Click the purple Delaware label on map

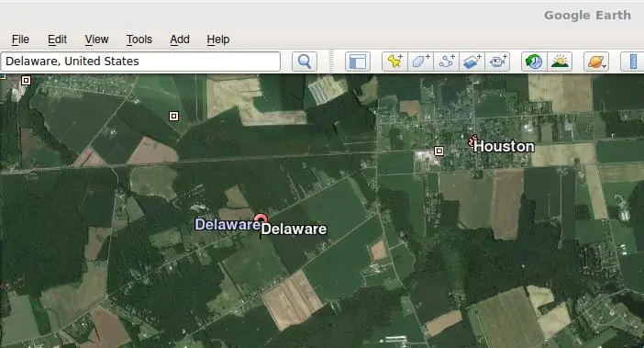[x=228, y=224]
